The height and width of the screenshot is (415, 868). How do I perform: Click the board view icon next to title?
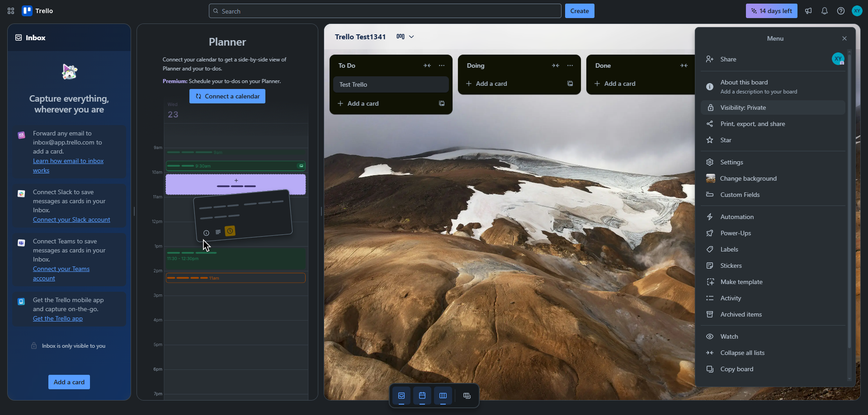(x=401, y=37)
